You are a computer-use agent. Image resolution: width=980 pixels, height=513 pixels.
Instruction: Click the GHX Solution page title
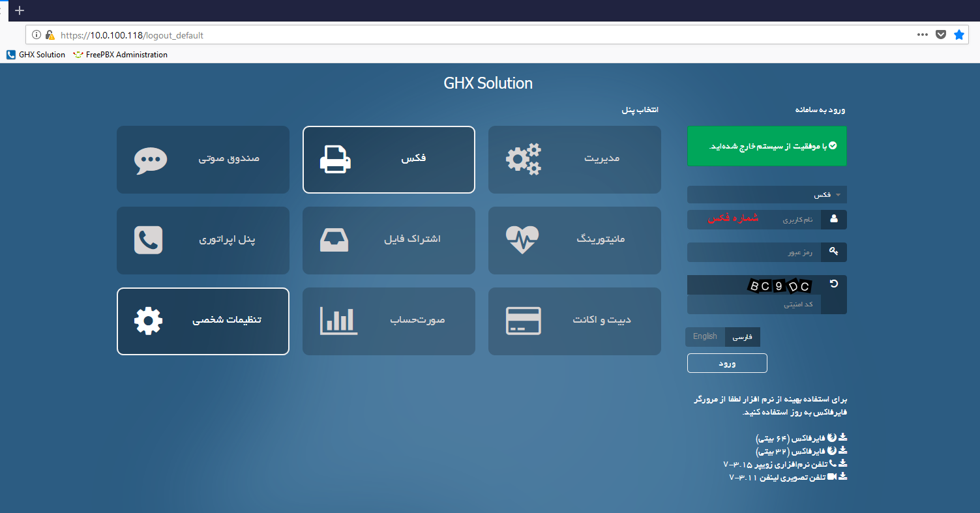pos(488,83)
